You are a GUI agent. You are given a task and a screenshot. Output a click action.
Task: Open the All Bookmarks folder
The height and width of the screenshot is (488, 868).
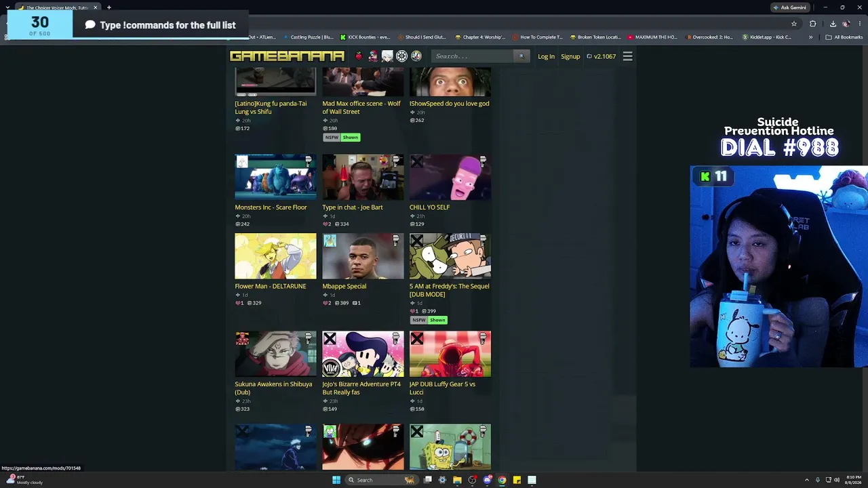tap(844, 37)
